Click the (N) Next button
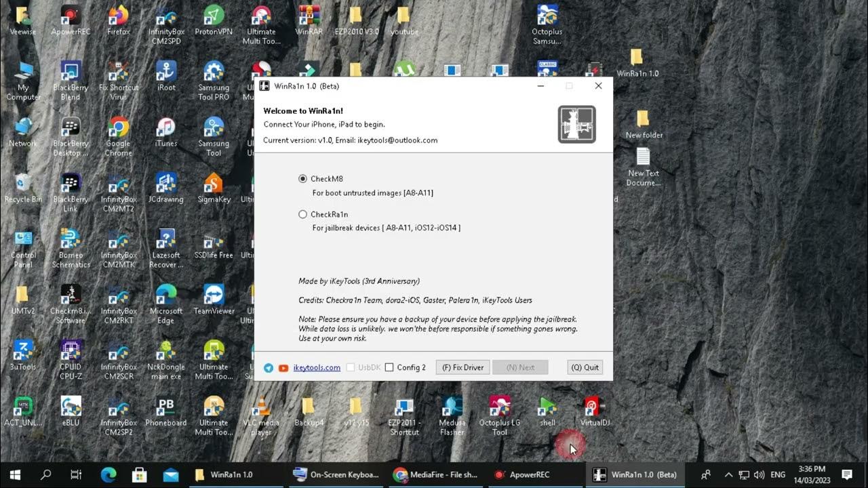Image resolution: width=868 pixels, height=488 pixels. [520, 367]
